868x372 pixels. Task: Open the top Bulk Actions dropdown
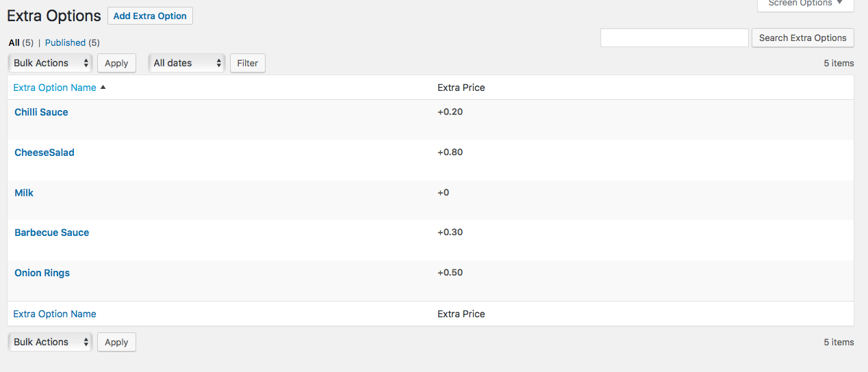(x=51, y=63)
